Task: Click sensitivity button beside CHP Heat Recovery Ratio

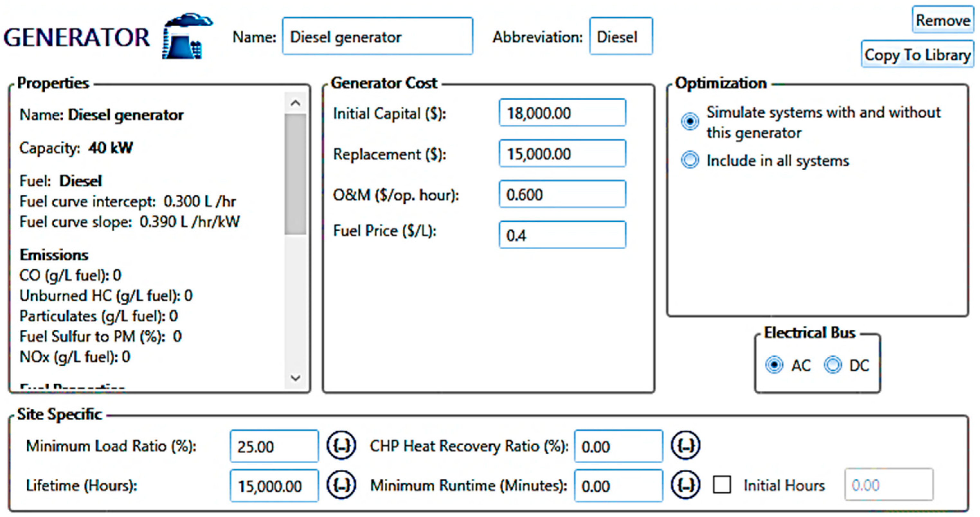Action: 685,445
